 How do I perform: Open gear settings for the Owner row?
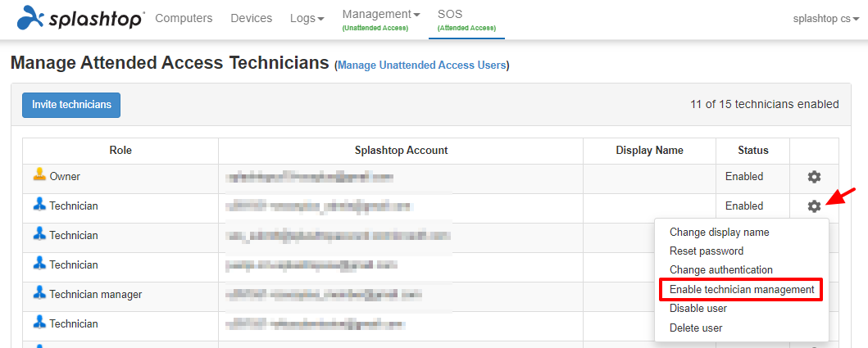tap(814, 177)
